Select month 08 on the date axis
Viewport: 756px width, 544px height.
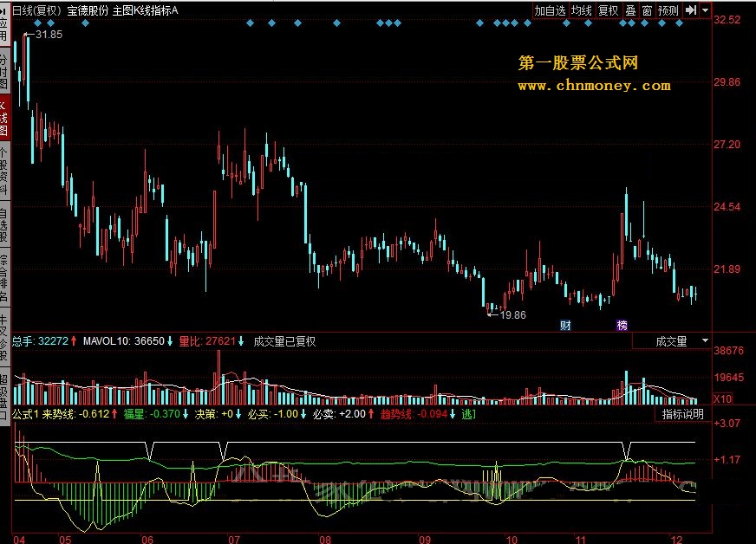pos(325,539)
